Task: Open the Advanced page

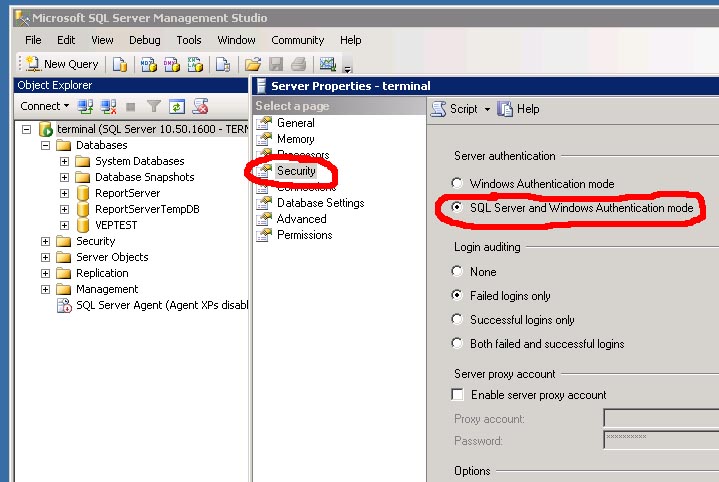Action: pos(301,219)
